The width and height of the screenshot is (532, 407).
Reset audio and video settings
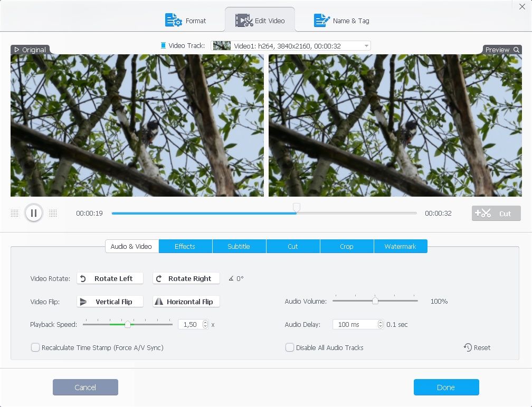(x=477, y=347)
